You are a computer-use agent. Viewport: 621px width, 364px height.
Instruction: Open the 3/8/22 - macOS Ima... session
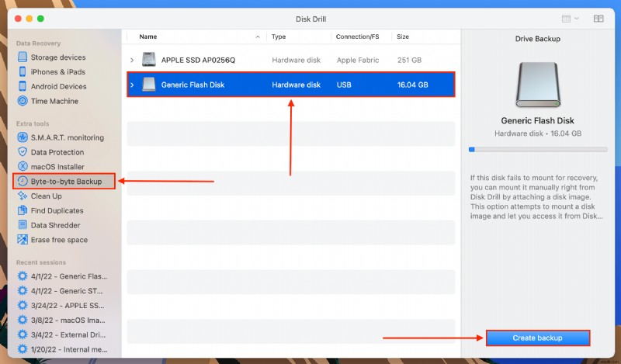pyautogui.click(x=68, y=320)
